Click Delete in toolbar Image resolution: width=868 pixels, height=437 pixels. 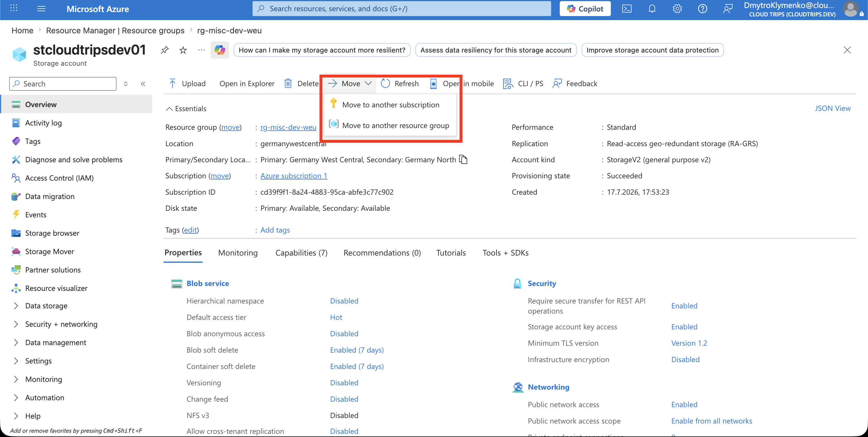tap(301, 83)
